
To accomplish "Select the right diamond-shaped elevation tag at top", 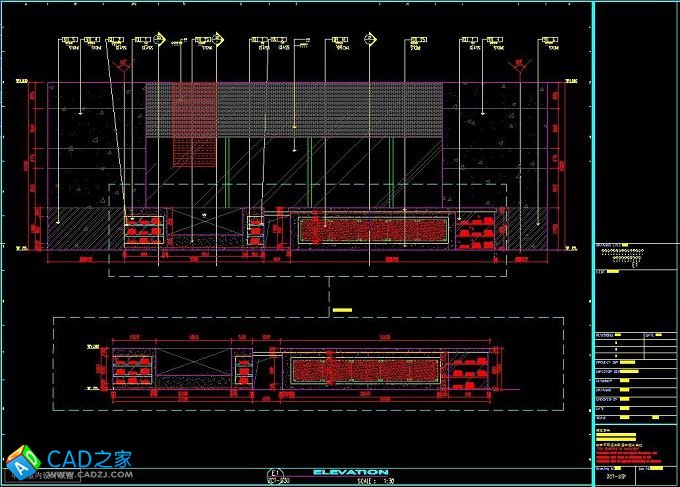I will click(x=370, y=40).
